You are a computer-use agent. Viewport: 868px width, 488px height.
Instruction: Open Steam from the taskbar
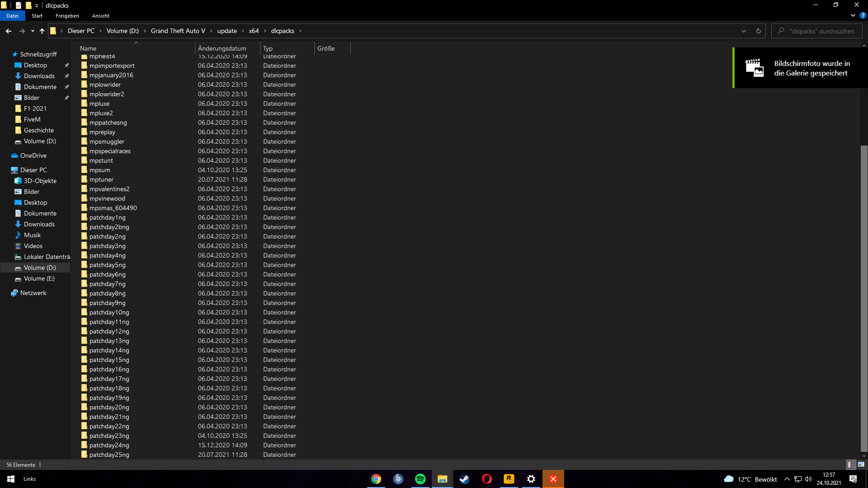(x=465, y=479)
